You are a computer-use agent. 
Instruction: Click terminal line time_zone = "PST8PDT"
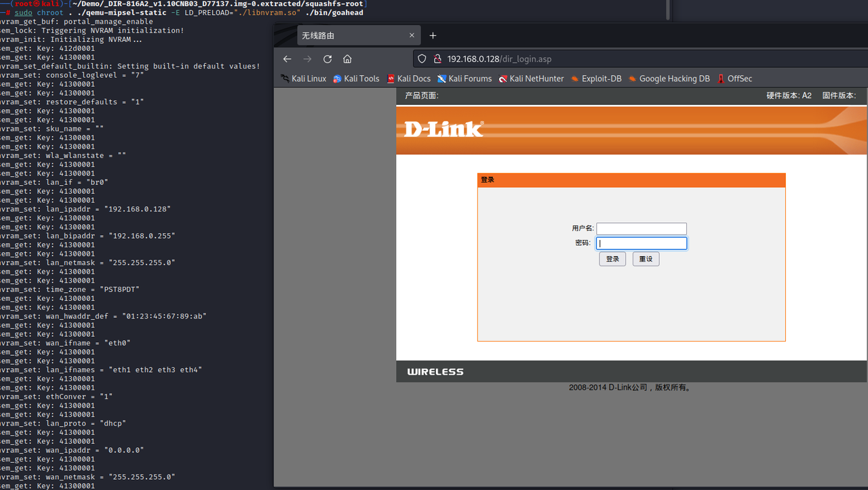point(68,289)
